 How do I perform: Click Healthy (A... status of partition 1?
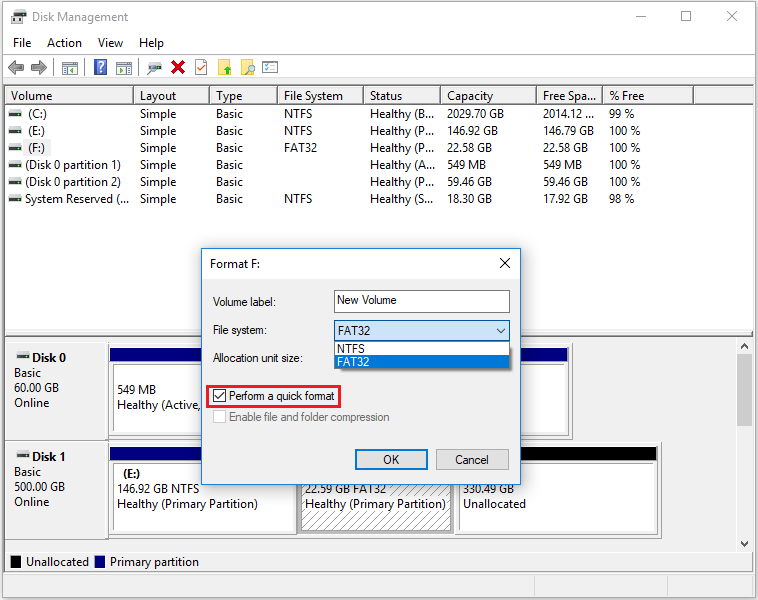tap(402, 165)
